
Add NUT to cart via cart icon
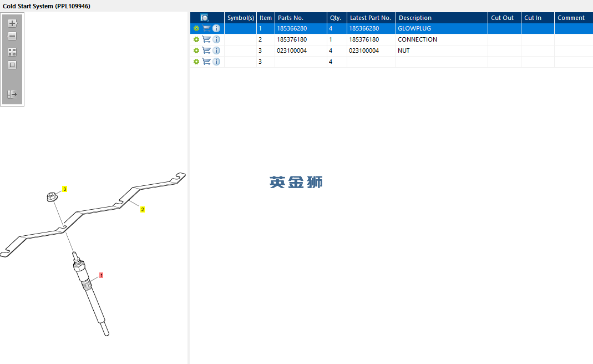click(x=206, y=50)
